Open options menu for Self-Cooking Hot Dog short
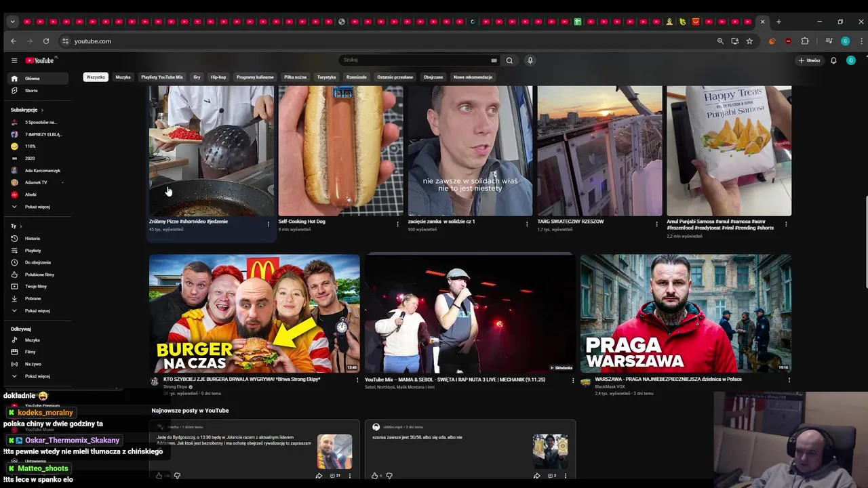The height and width of the screenshot is (488, 868). pyautogui.click(x=397, y=224)
